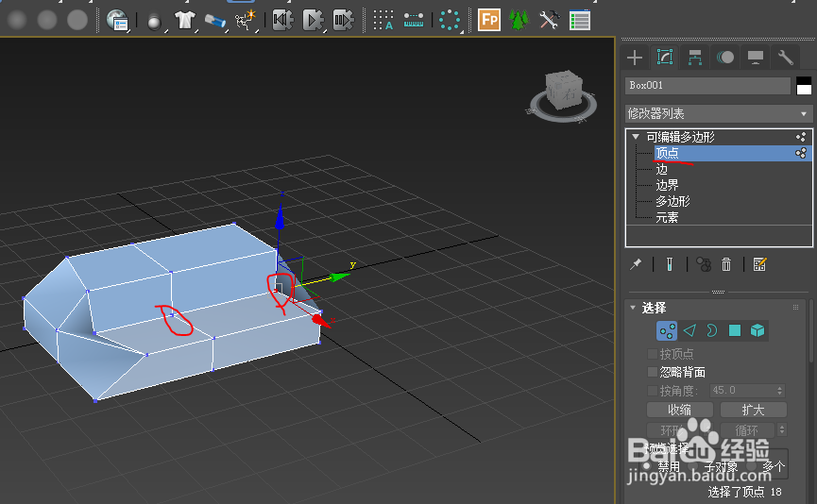The height and width of the screenshot is (504, 817).
Task: Collapse the 选择 rollout
Action: (x=634, y=308)
